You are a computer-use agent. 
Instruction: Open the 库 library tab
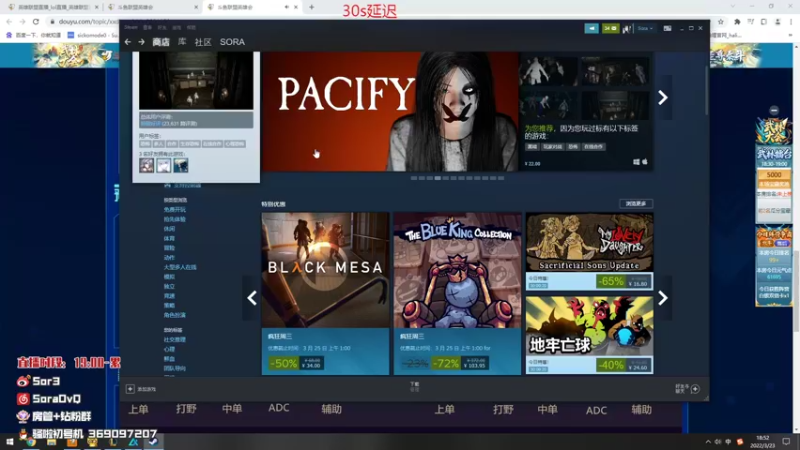tap(182, 42)
